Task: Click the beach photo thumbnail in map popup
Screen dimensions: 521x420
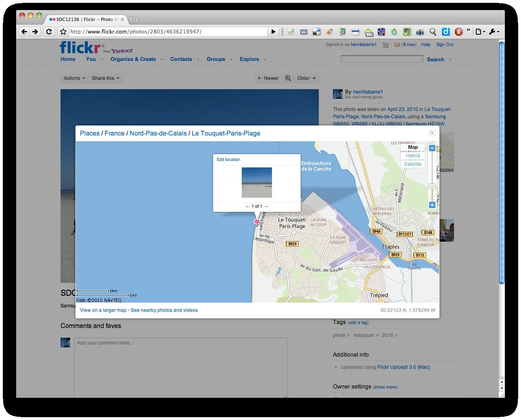Action: click(257, 183)
